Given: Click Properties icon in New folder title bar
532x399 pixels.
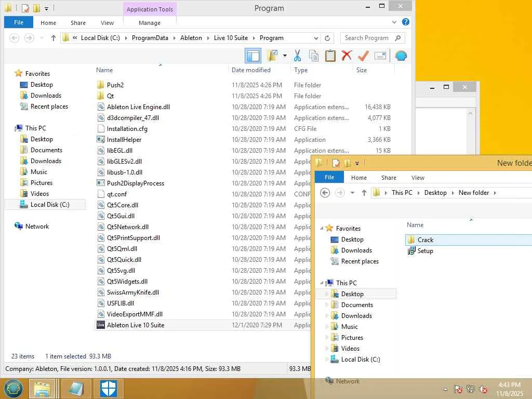Looking at the screenshot, I should pyautogui.click(x=336, y=163).
